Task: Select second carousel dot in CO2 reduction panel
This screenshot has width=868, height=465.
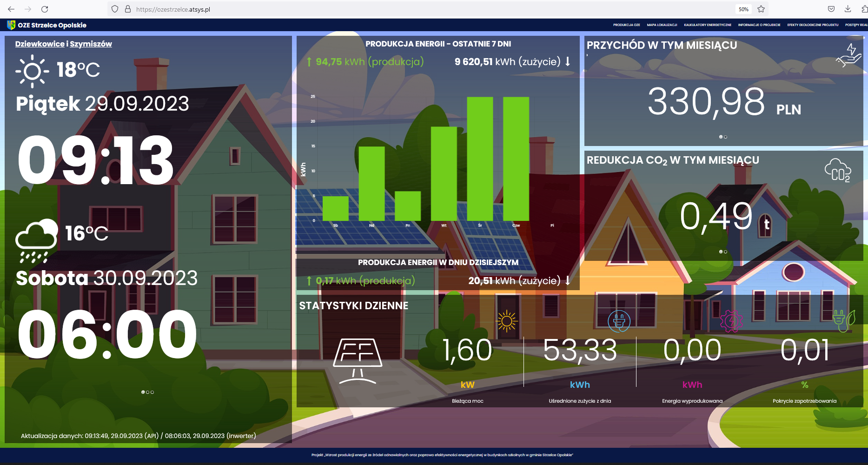Action: [x=725, y=252]
